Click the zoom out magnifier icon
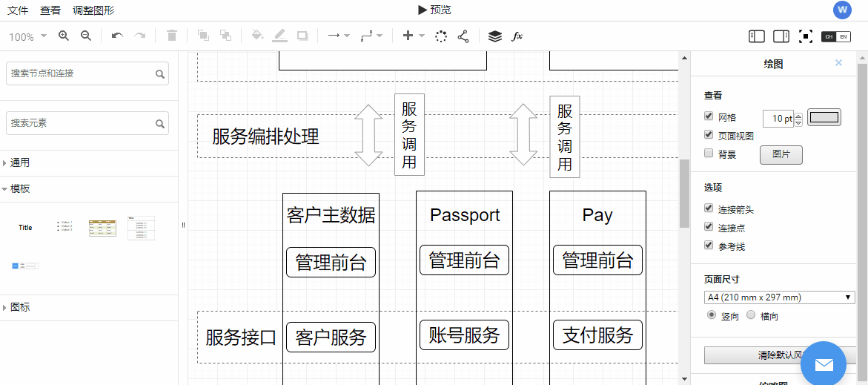868x385 pixels. [x=86, y=36]
